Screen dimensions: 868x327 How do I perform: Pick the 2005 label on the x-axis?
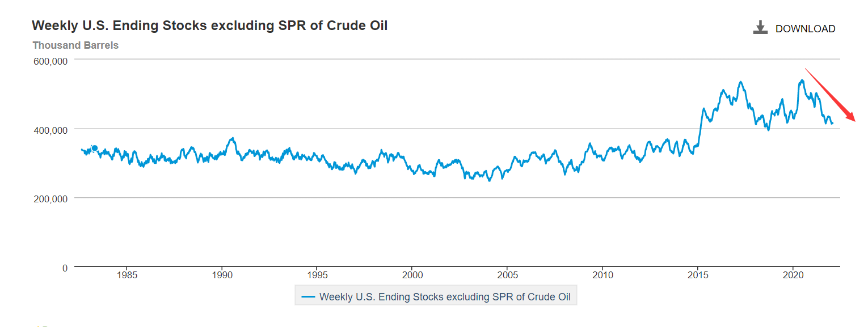(508, 275)
